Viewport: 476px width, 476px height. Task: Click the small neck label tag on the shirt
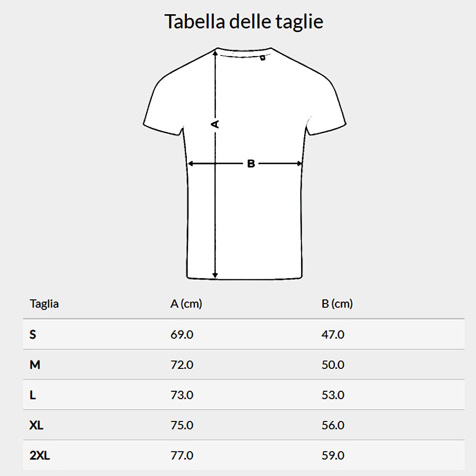click(x=263, y=58)
